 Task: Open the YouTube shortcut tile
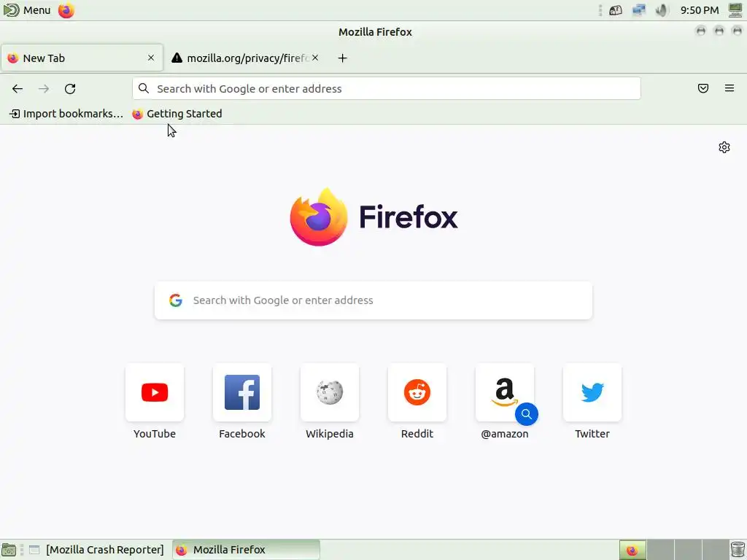tap(155, 402)
